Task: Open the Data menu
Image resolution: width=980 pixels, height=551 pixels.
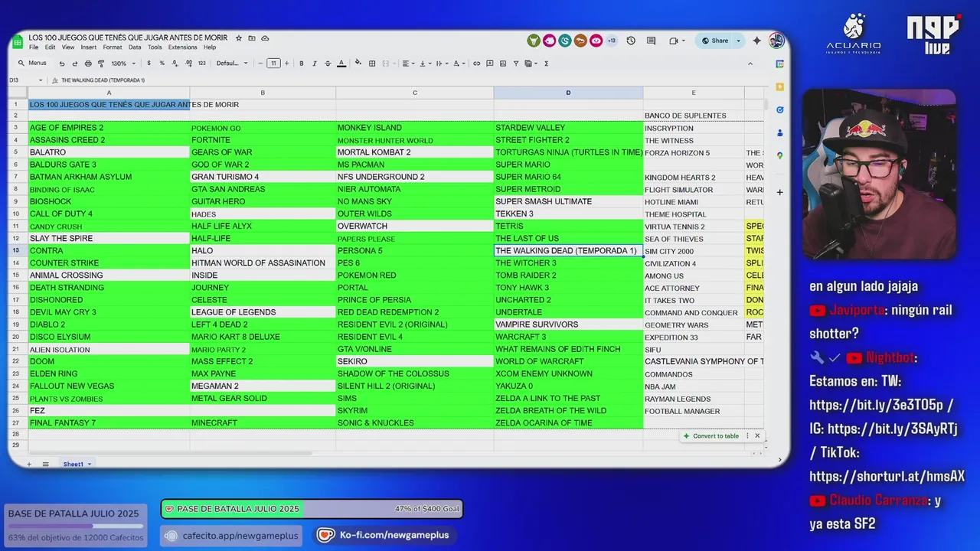Action: (x=135, y=47)
